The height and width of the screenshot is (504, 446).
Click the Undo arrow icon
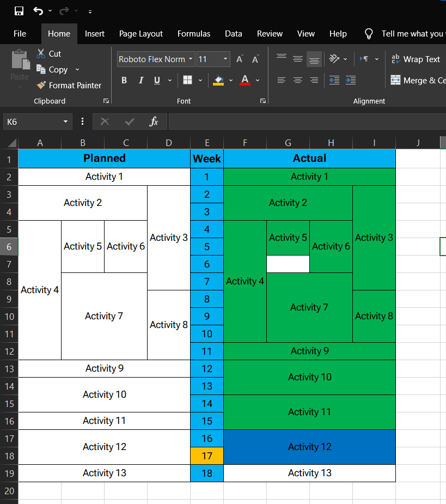(x=38, y=11)
